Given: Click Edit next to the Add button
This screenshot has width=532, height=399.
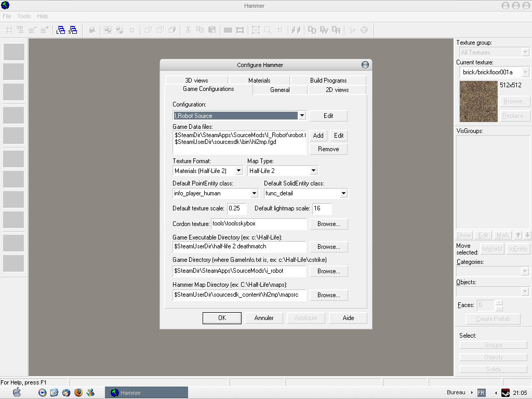Looking at the screenshot, I should pos(339,136).
